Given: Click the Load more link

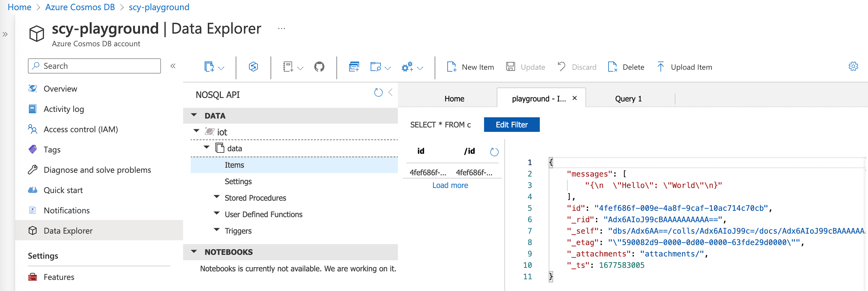Looking at the screenshot, I should pos(450,185).
